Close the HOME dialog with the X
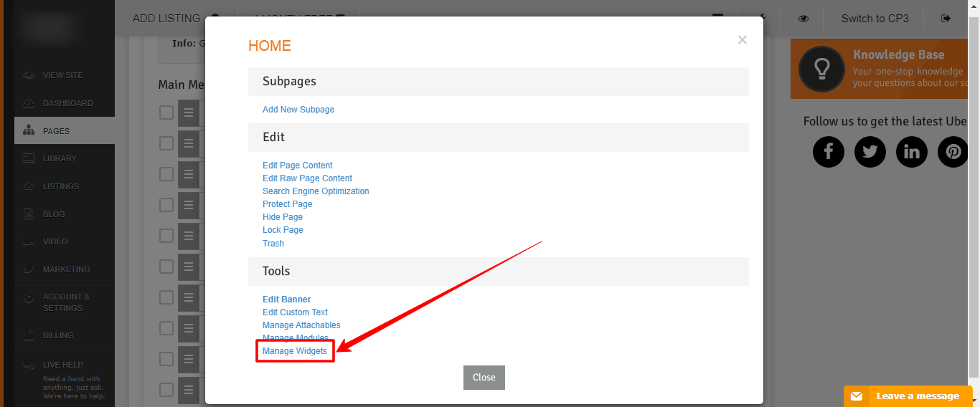The width and height of the screenshot is (980, 407). coord(742,40)
